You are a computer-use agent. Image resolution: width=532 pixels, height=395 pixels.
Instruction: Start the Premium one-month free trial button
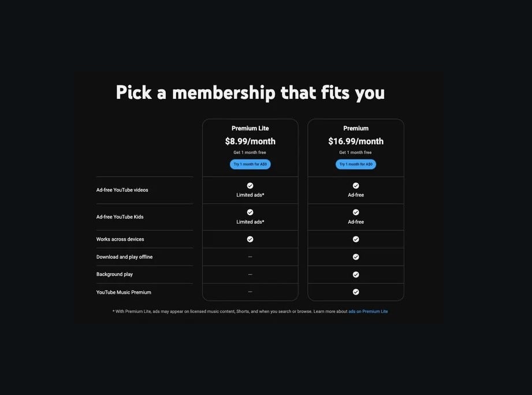point(356,164)
